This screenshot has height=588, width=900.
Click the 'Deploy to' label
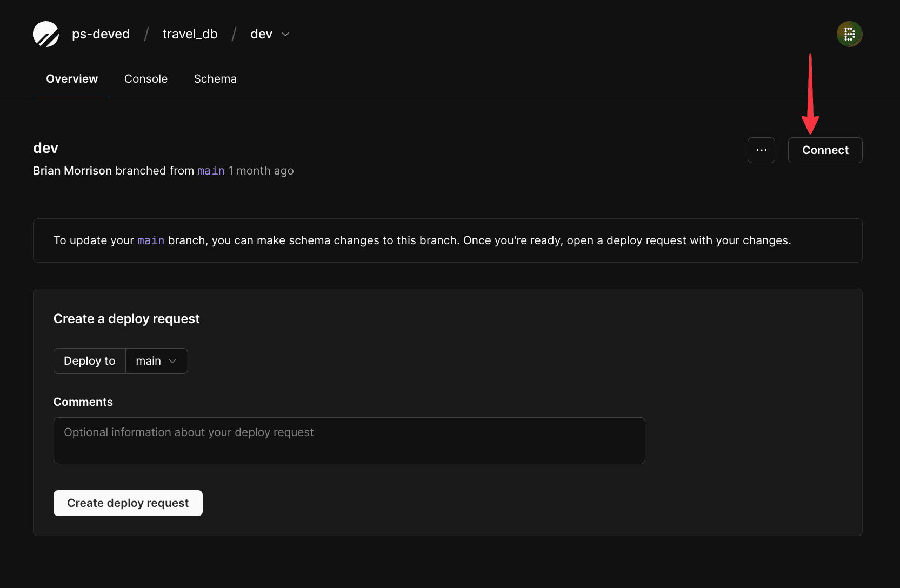tap(90, 361)
